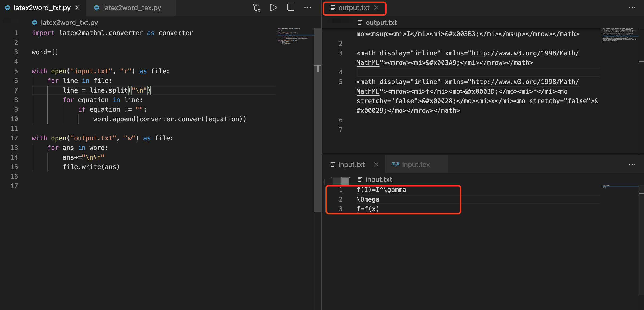The height and width of the screenshot is (310, 644).
Task: Run the Python file with play icon
Action: [x=273, y=8]
